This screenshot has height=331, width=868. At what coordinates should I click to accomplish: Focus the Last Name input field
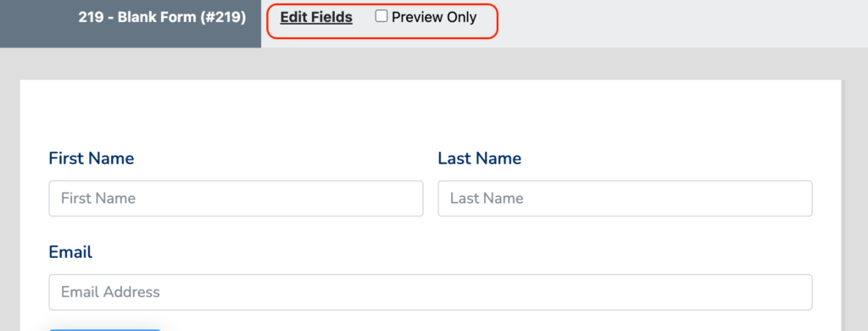pos(625,199)
